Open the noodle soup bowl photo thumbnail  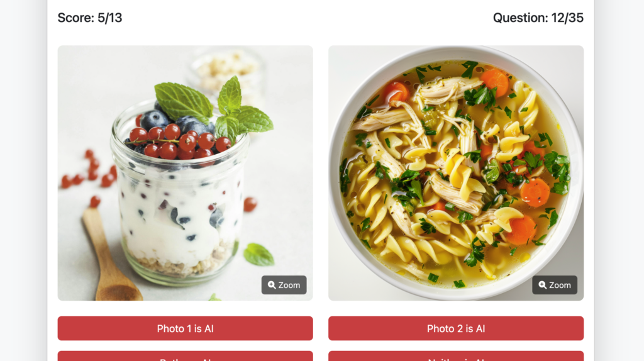point(456,173)
